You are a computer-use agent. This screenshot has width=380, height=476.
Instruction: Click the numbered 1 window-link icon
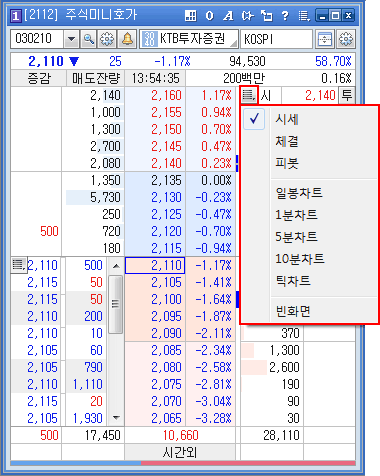tap(16, 16)
